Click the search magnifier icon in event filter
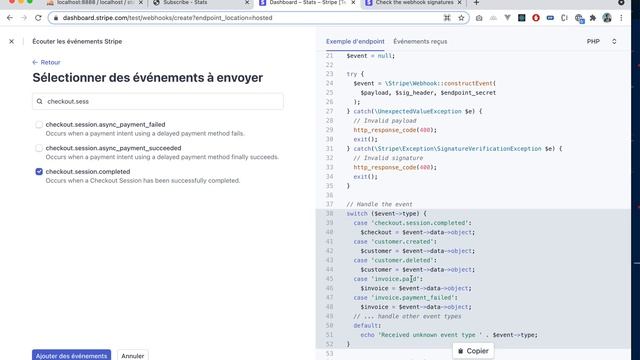This screenshot has height=360, width=640. [x=40, y=101]
